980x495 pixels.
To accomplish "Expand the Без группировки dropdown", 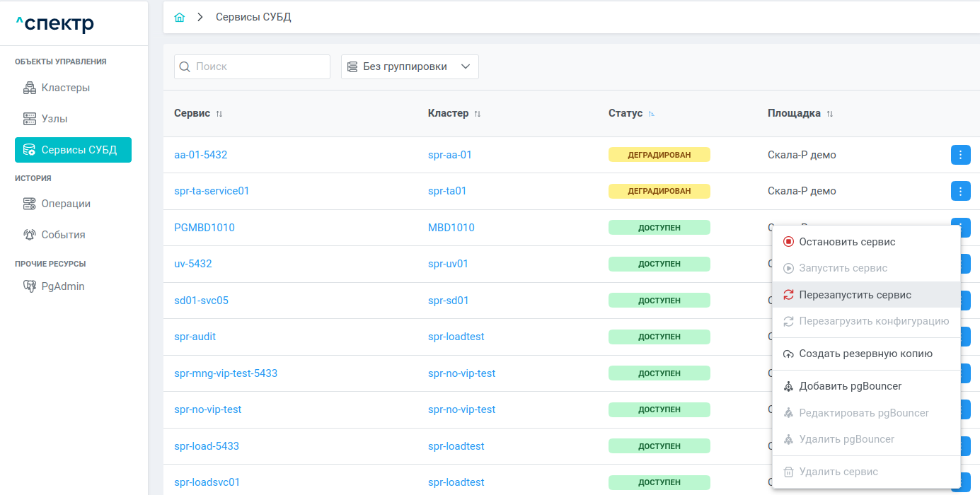I will click(x=410, y=66).
